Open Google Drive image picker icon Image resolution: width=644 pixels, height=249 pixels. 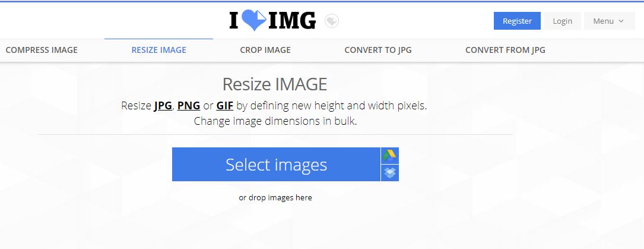(390, 156)
